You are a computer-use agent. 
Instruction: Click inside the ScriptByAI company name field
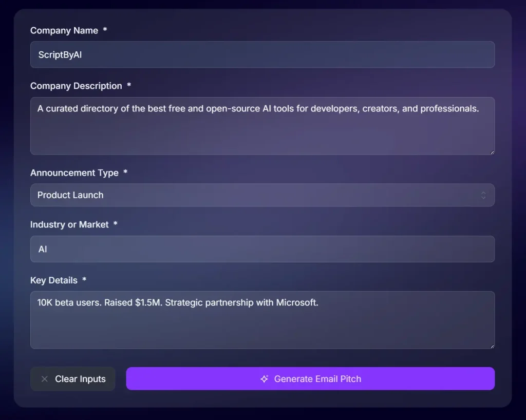[x=263, y=54]
